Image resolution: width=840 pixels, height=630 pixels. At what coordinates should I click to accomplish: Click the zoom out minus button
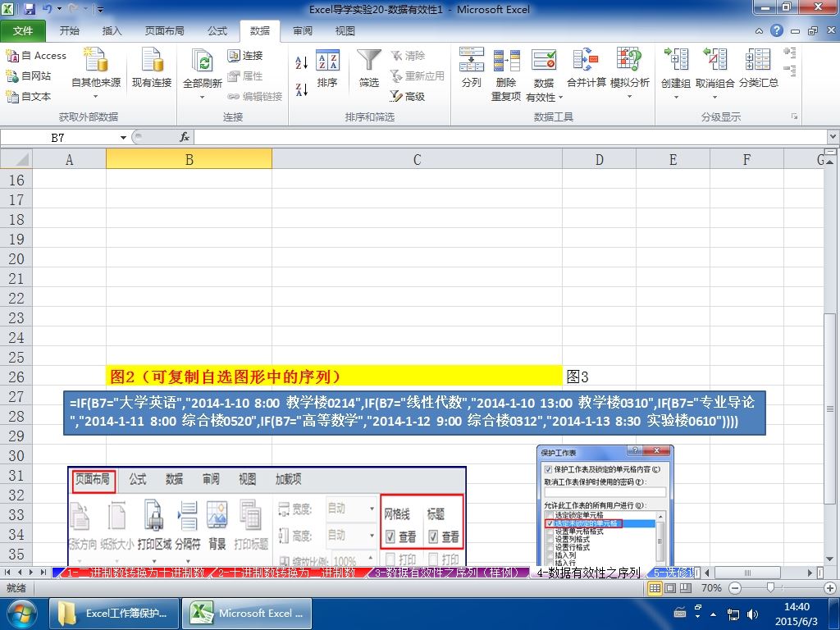(x=736, y=588)
